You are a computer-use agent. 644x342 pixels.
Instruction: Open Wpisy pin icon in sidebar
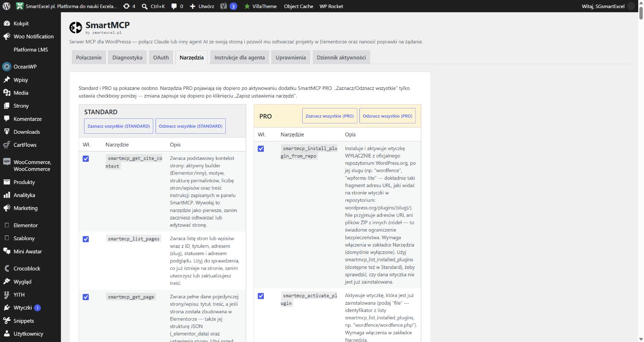[x=7, y=80]
